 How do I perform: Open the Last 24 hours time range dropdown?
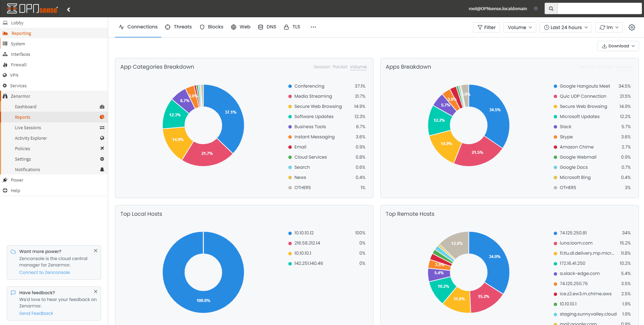(566, 27)
